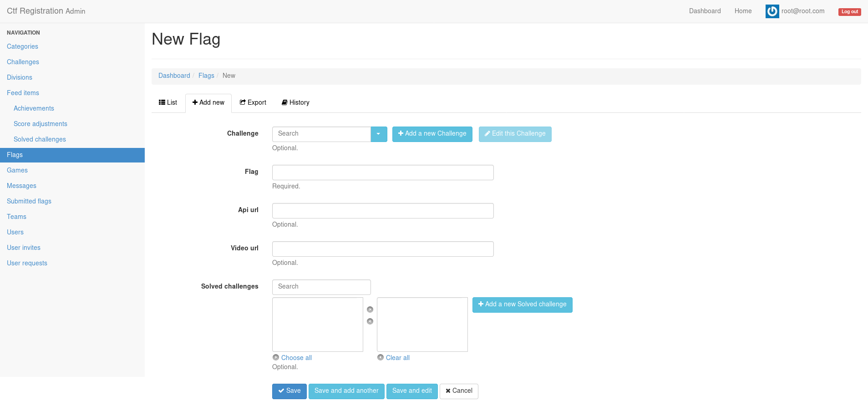This screenshot has height=406, width=868.
Task: Go to Home in navbar
Action: tap(743, 11)
